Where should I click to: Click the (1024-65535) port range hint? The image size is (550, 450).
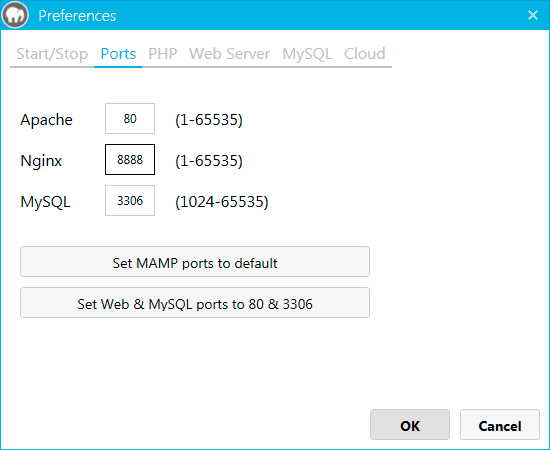click(x=222, y=202)
